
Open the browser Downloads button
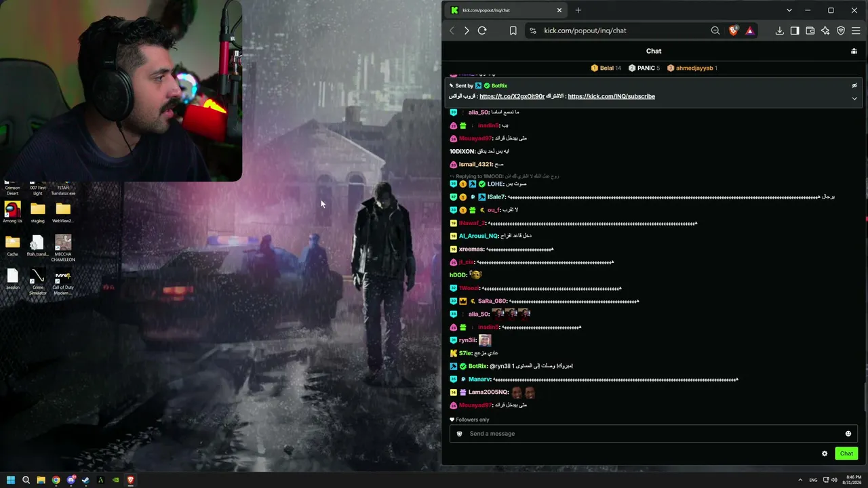[x=779, y=30]
